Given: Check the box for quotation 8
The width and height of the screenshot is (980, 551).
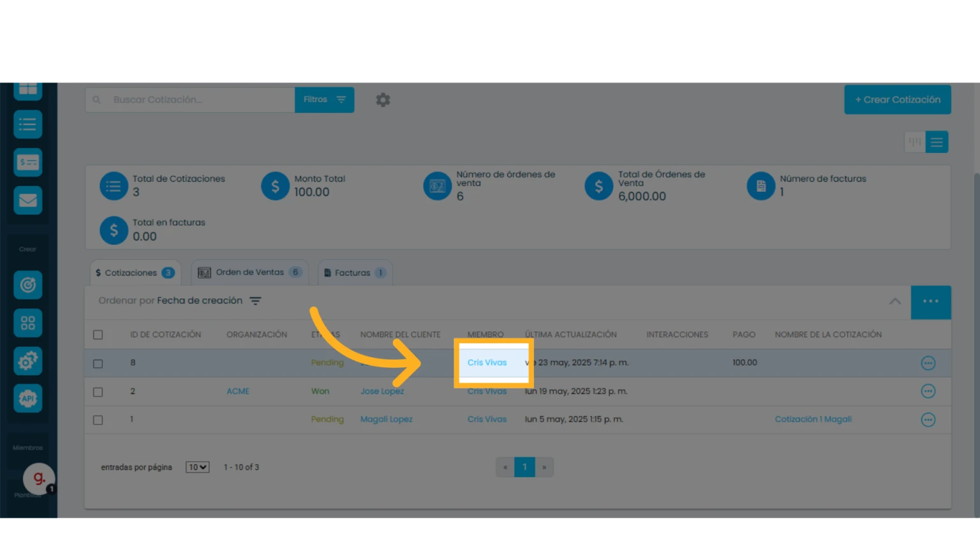Looking at the screenshot, I should [x=98, y=364].
